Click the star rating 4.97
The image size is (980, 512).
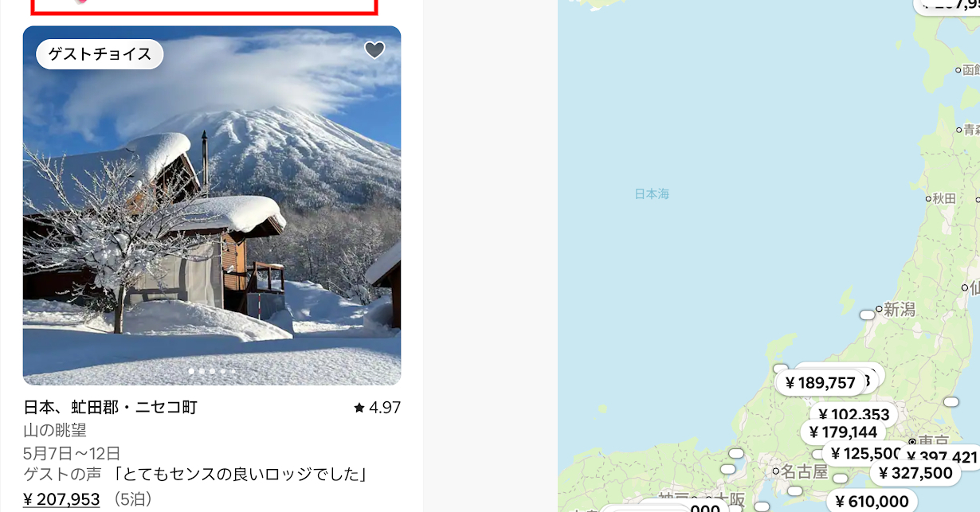click(x=377, y=408)
